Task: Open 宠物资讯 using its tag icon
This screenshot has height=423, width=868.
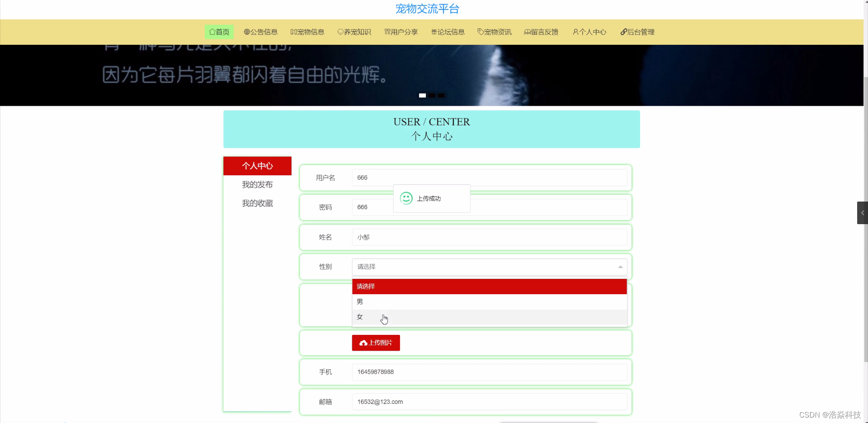Action: click(480, 32)
